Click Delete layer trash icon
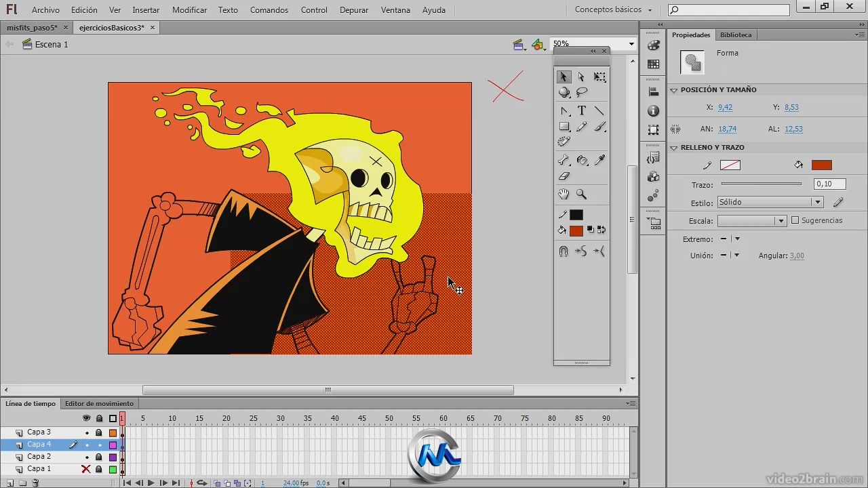The width and height of the screenshot is (868, 488). tap(36, 483)
